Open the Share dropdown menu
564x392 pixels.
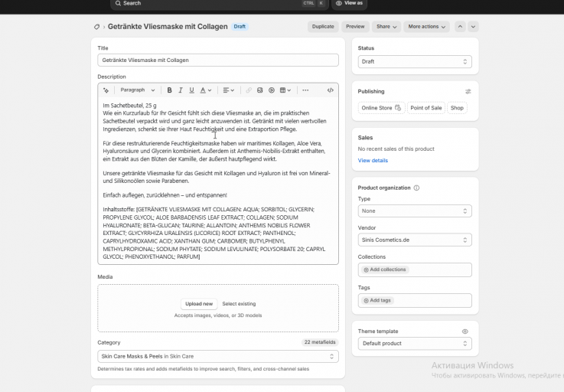tap(386, 27)
